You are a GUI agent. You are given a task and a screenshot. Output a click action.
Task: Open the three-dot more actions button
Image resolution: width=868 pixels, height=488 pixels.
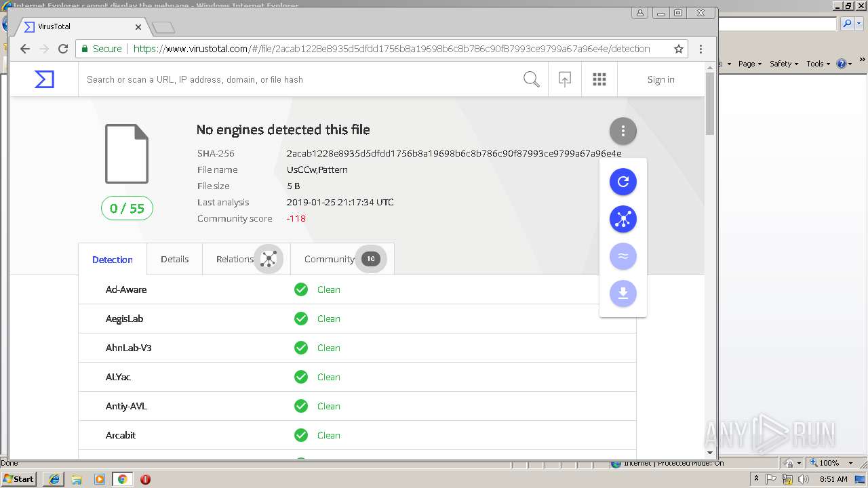pos(623,131)
